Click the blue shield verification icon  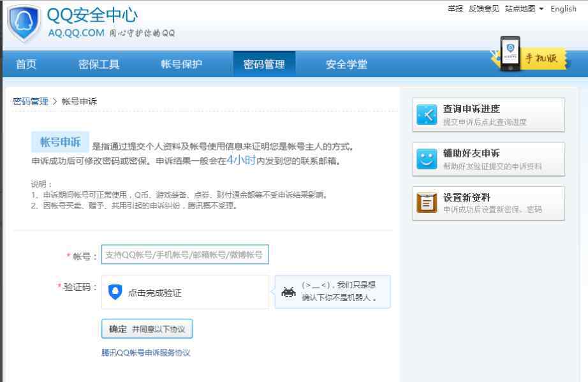point(115,292)
